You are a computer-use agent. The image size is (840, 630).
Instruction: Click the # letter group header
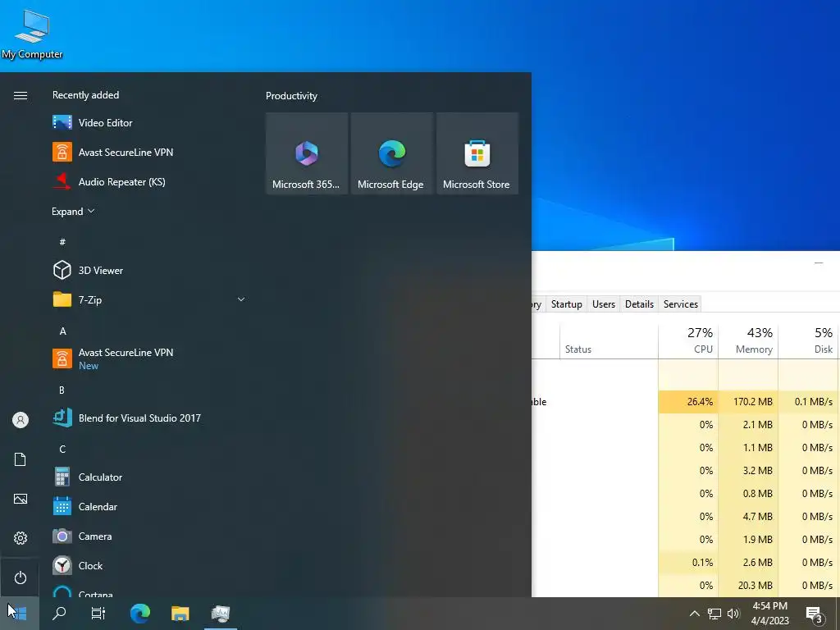pos(62,242)
